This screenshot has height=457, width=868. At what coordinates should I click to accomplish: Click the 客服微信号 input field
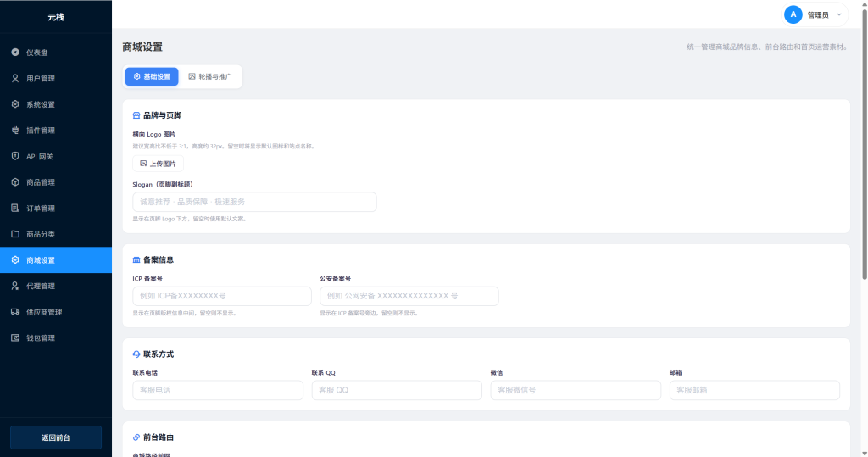pyautogui.click(x=576, y=390)
